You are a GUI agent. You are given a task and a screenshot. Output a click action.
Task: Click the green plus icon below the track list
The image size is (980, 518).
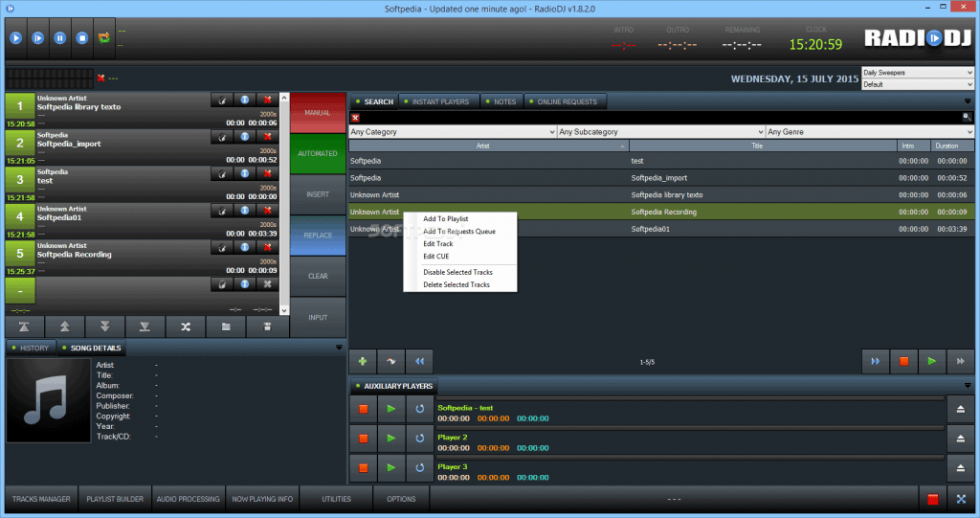(363, 361)
